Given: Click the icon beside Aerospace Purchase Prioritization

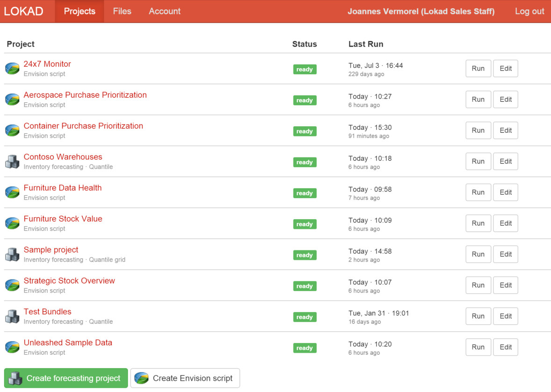Looking at the screenshot, I should [12, 100].
